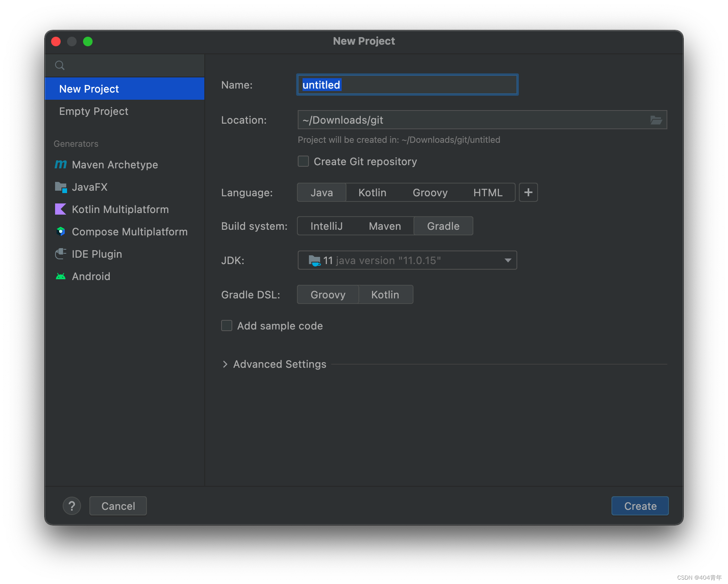Select HTML as the language

pyautogui.click(x=488, y=193)
